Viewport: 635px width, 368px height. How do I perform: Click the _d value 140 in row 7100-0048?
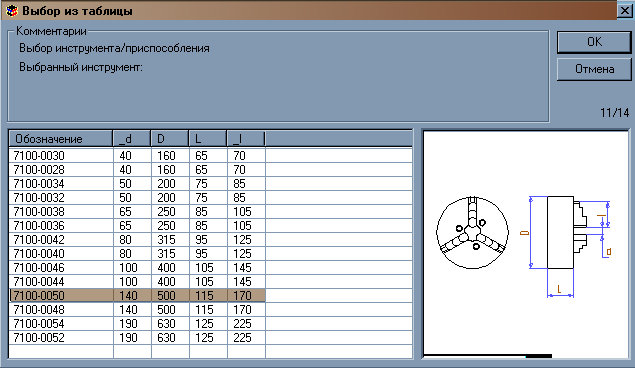[x=132, y=310]
